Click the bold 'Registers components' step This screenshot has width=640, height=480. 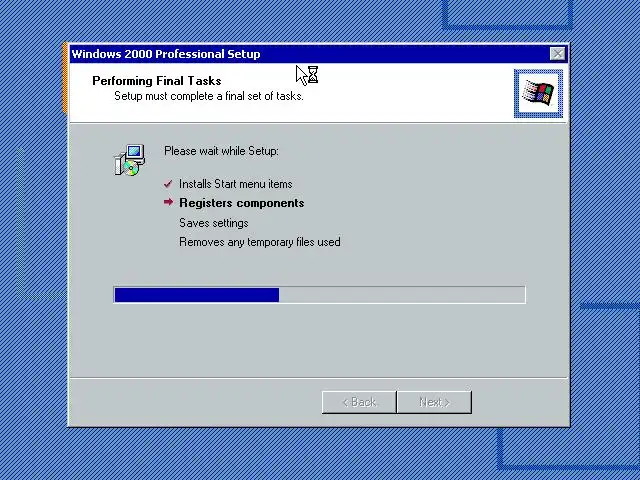click(242, 203)
